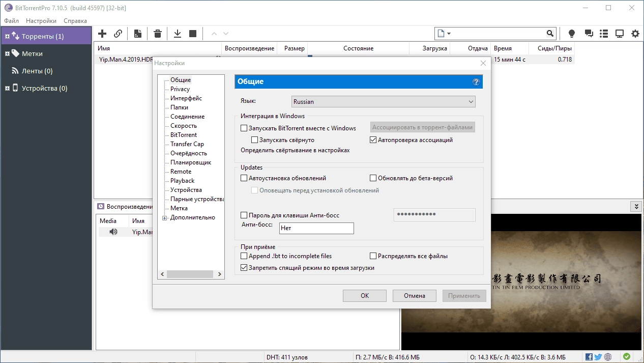Enable Append .!bt to incomplete files
The image size is (644, 363).
(x=244, y=256)
